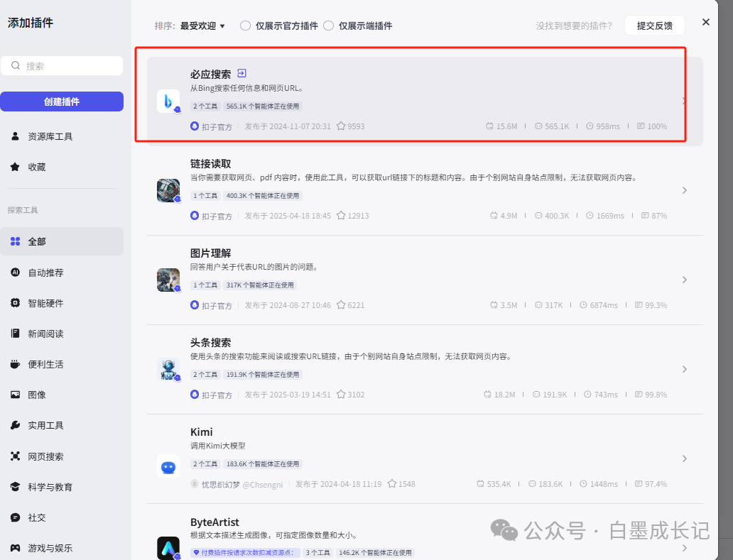Select the 自动推荐 category
The width and height of the screenshot is (733, 560).
click(x=62, y=273)
